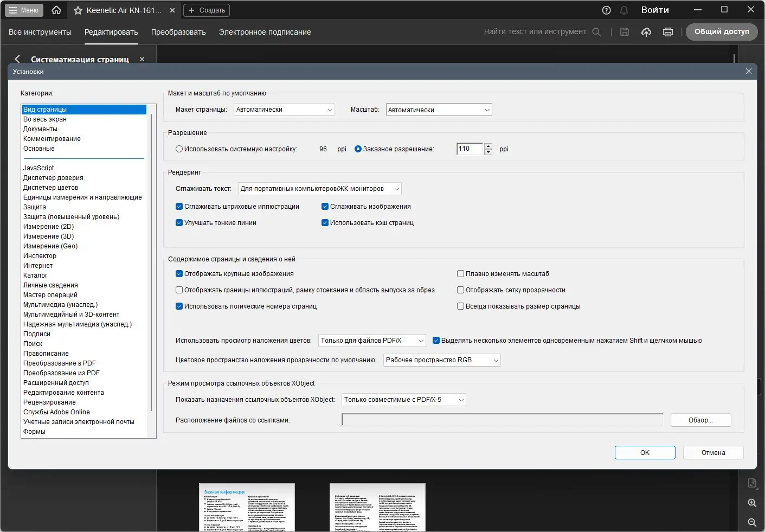Image resolution: width=765 pixels, height=532 pixels.
Task: Click the search magnifier in the toolbar
Action: pyautogui.click(x=596, y=31)
